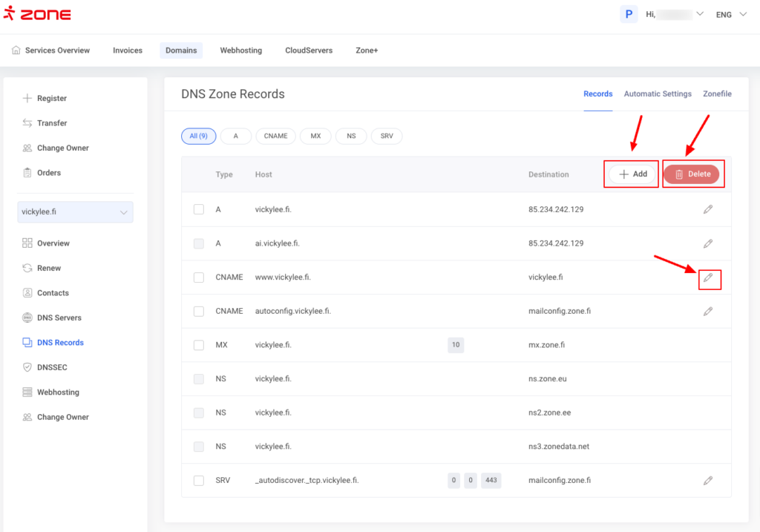Edit the SRV _autodiscover record
The width and height of the screenshot is (760, 532).
(708, 481)
